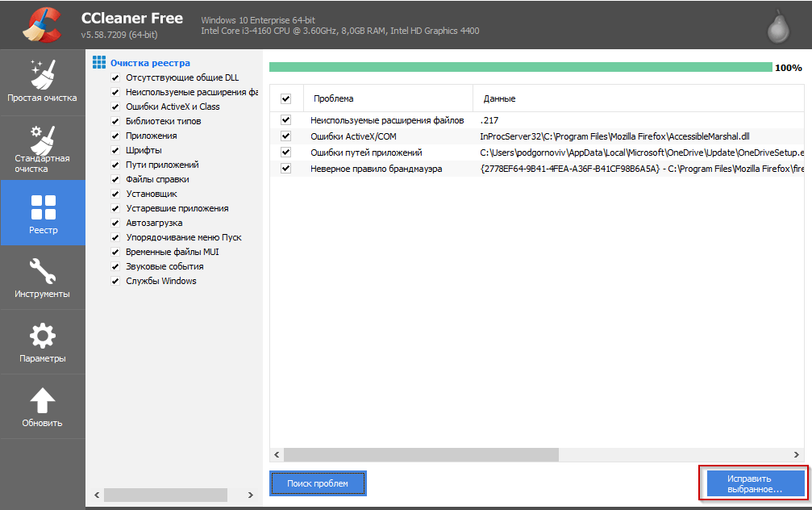The height and width of the screenshot is (510, 812).
Task: Sort by the Данные column header
Action: (x=639, y=98)
